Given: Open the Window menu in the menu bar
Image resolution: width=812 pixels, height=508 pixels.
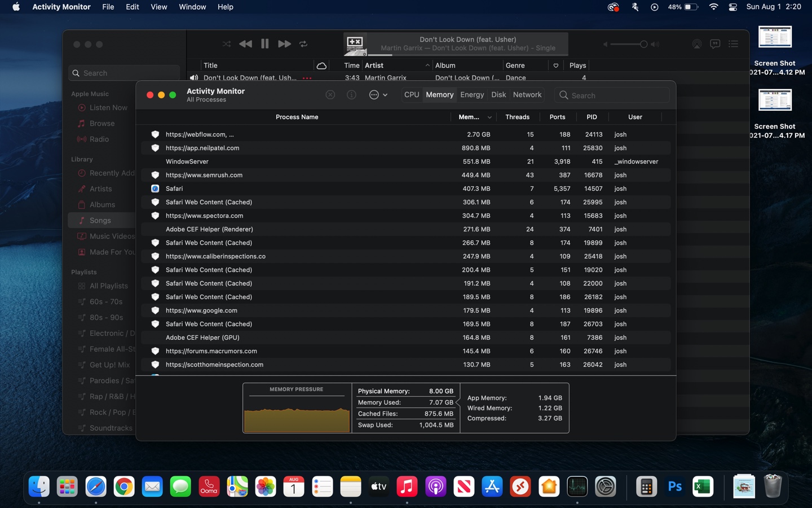Looking at the screenshot, I should pos(192,7).
